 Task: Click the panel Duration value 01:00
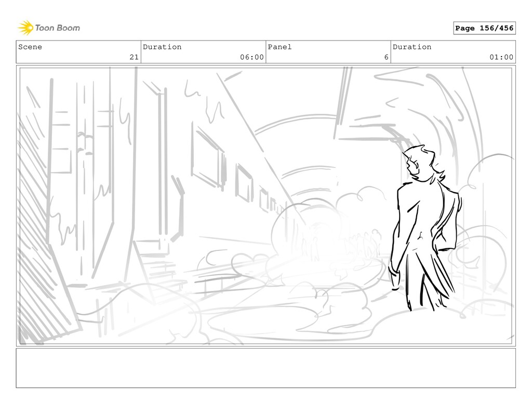point(501,57)
